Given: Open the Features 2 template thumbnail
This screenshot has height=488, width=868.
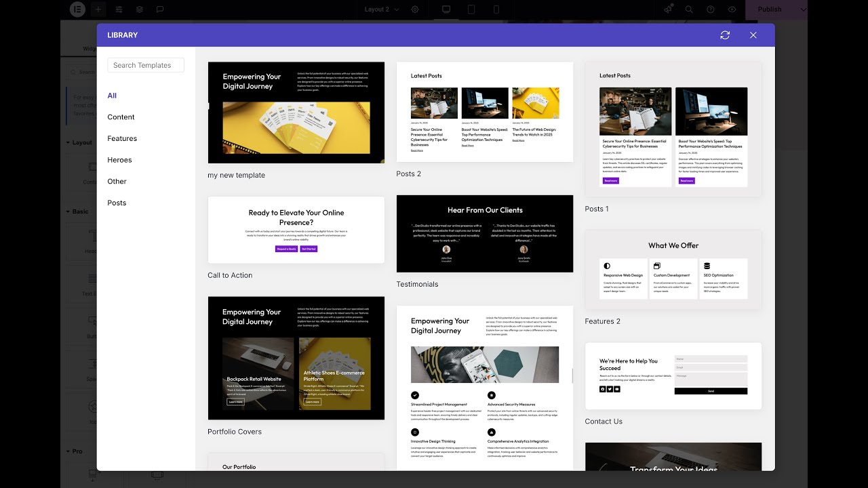Looking at the screenshot, I should 673,270.
